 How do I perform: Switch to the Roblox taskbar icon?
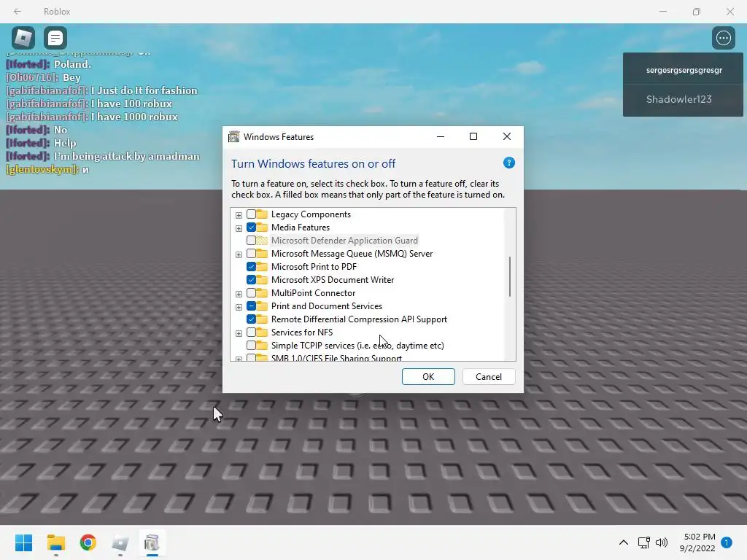120,542
